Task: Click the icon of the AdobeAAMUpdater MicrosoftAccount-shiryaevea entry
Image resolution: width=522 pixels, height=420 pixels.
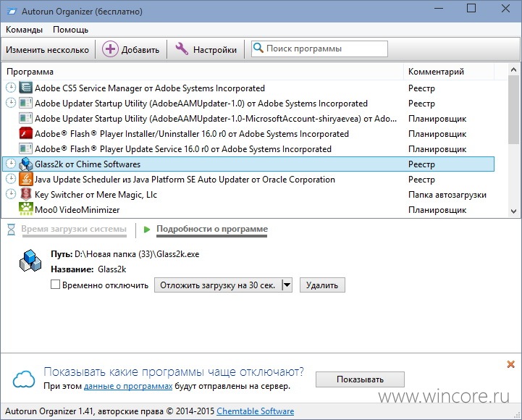Action: [25, 118]
